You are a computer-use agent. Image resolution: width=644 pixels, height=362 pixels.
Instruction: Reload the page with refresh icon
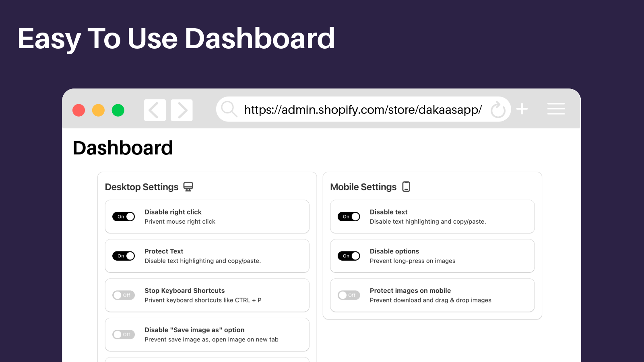click(498, 109)
